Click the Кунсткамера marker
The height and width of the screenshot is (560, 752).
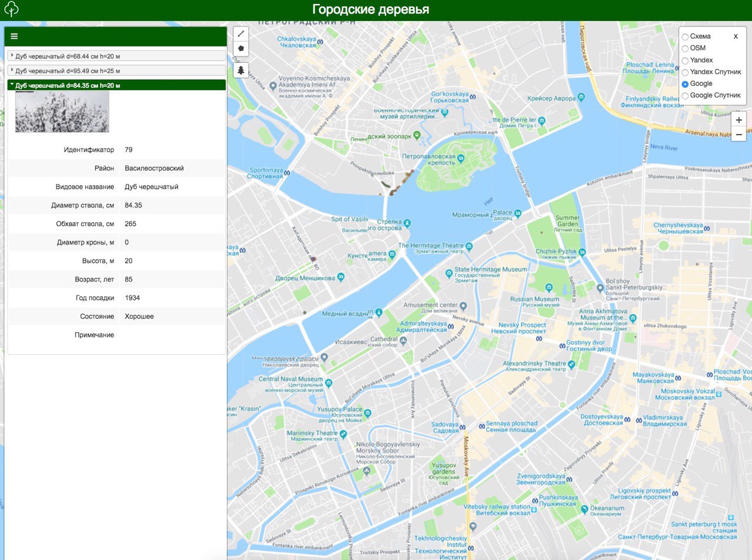pos(392,254)
